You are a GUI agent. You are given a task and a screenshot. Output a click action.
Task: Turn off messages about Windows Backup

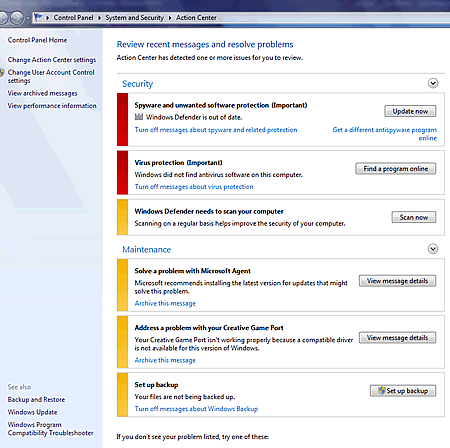pos(196,409)
